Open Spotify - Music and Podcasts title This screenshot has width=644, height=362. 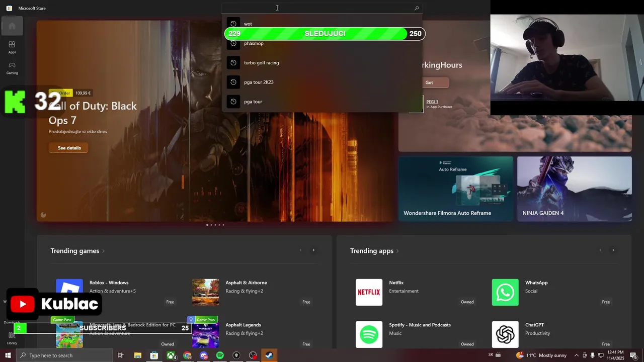tap(420, 325)
